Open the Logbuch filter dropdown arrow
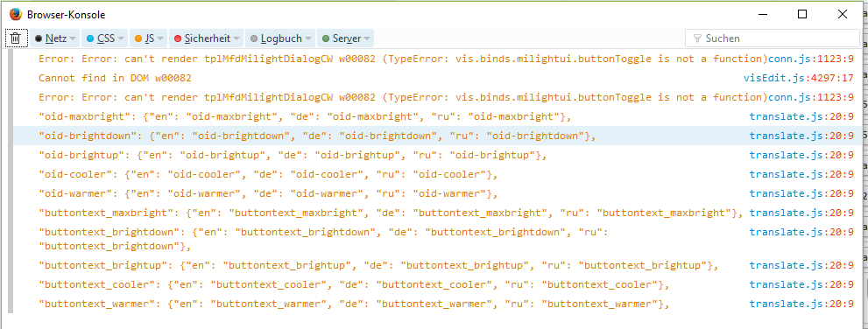Image resolution: width=868 pixels, height=329 pixels. point(309,38)
